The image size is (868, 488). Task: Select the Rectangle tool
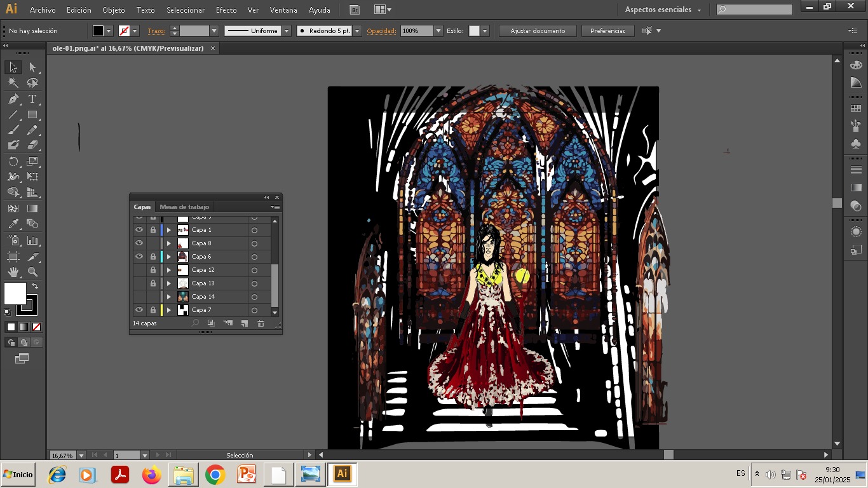[x=32, y=115]
